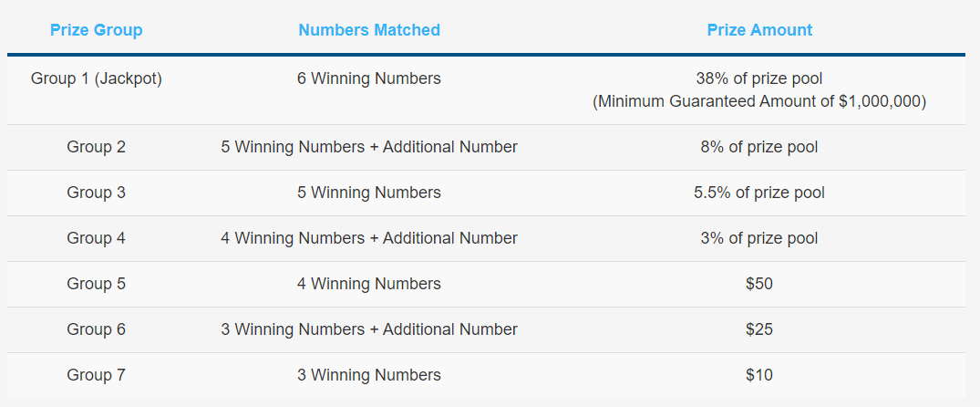Select the Group 1 (Jackpot) cell
980x407 pixels.
click(x=96, y=78)
